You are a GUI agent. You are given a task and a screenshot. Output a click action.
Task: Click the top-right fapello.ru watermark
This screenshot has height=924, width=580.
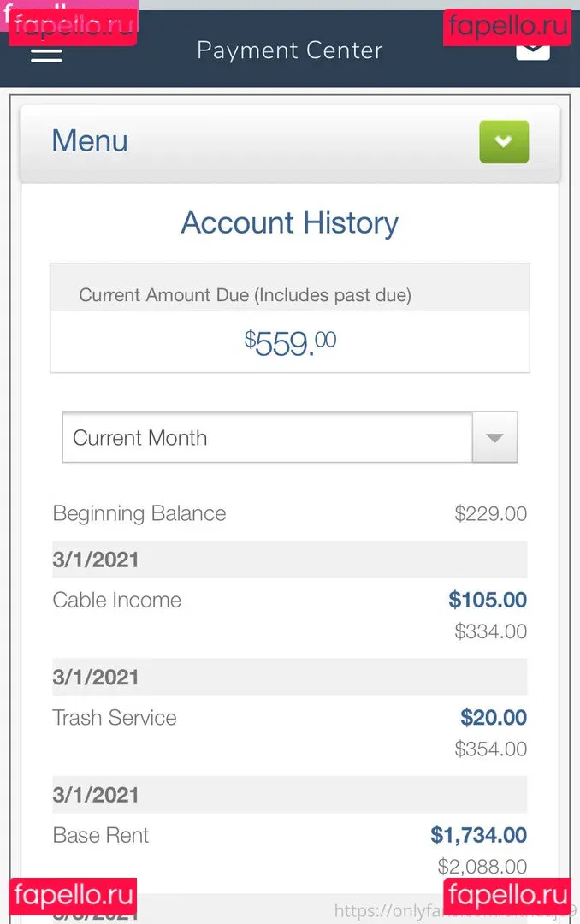coord(507,27)
